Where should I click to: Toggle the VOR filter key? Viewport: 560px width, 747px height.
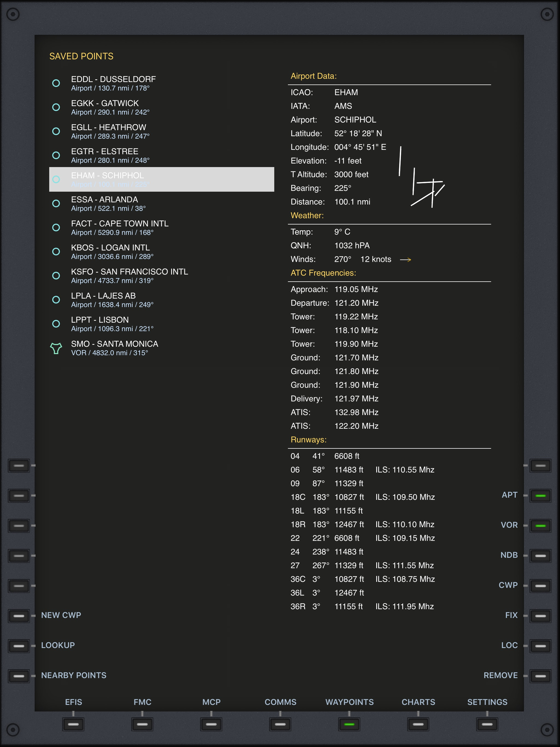[x=540, y=526]
